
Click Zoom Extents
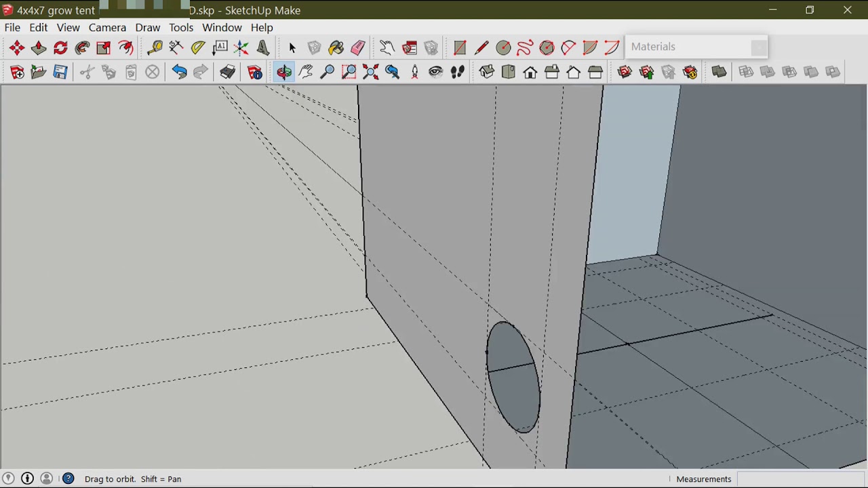(x=371, y=72)
